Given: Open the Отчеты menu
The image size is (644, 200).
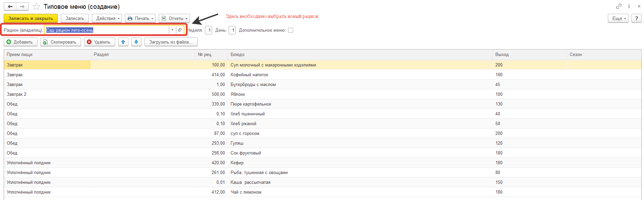Looking at the screenshot, I should [174, 19].
